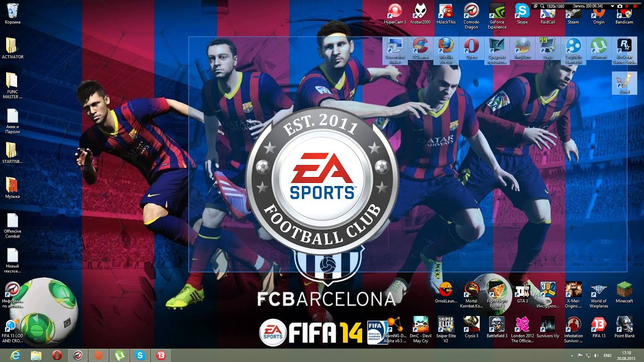This screenshot has width=644, height=362.
Task: Launch Sniper Elite V2 shortcut
Action: tap(446, 329)
